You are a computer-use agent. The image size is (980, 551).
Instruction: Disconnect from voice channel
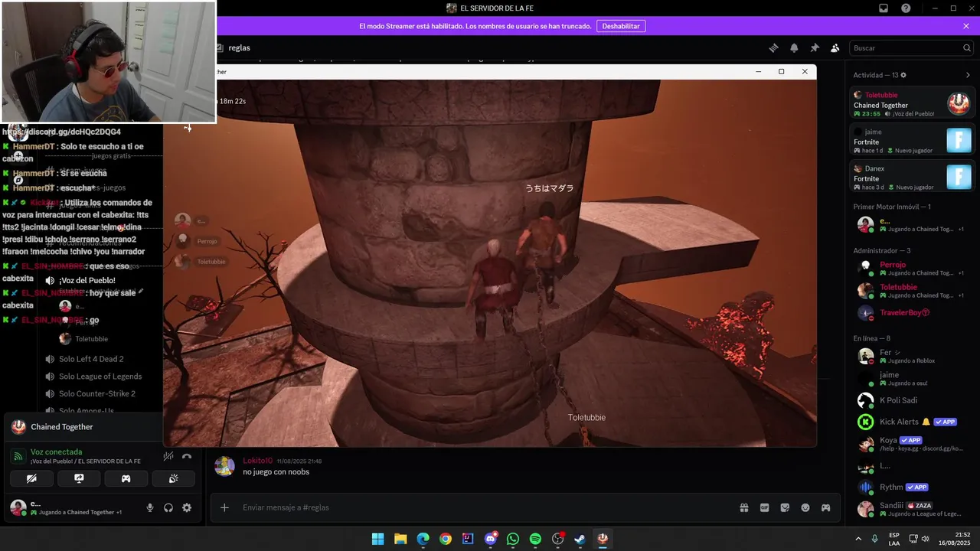pyautogui.click(x=187, y=456)
